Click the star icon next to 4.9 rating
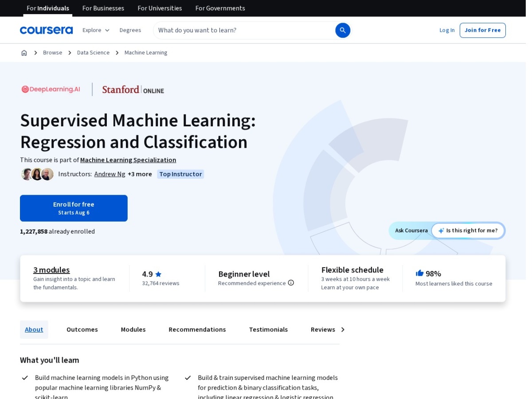The height and width of the screenshot is (399, 532). 158,274
